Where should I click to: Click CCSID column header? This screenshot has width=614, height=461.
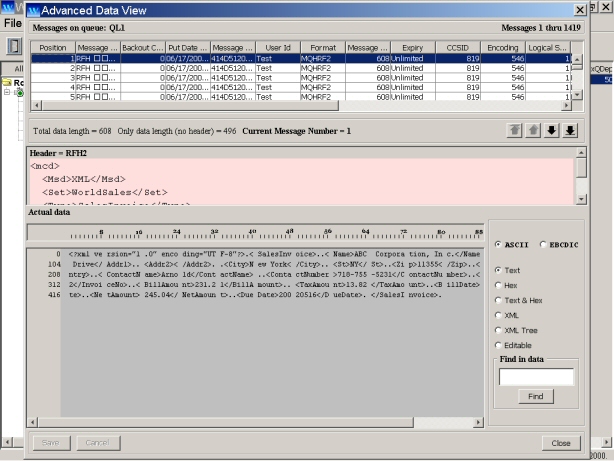[458, 47]
